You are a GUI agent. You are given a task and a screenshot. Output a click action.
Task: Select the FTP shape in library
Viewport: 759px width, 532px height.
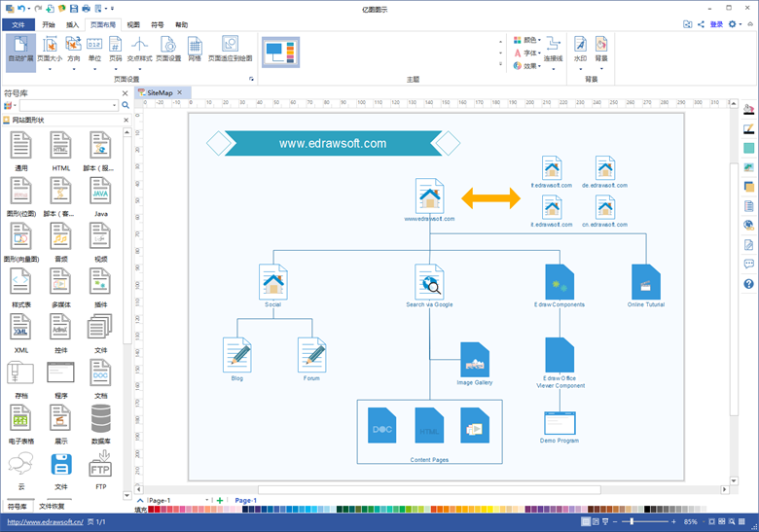coord(100,470)
